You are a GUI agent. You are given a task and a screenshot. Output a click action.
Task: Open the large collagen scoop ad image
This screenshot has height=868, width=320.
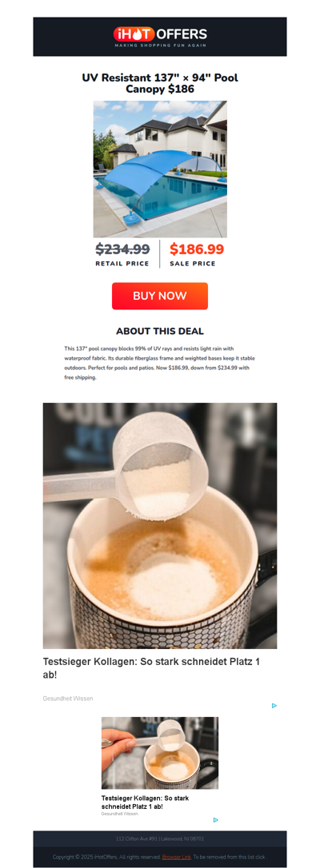point(160,525)
